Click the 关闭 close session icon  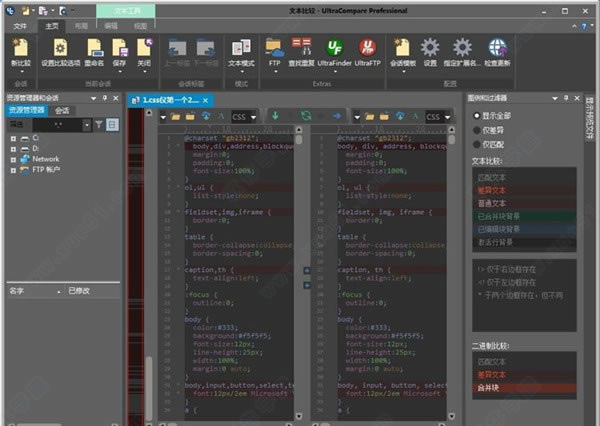144,47
